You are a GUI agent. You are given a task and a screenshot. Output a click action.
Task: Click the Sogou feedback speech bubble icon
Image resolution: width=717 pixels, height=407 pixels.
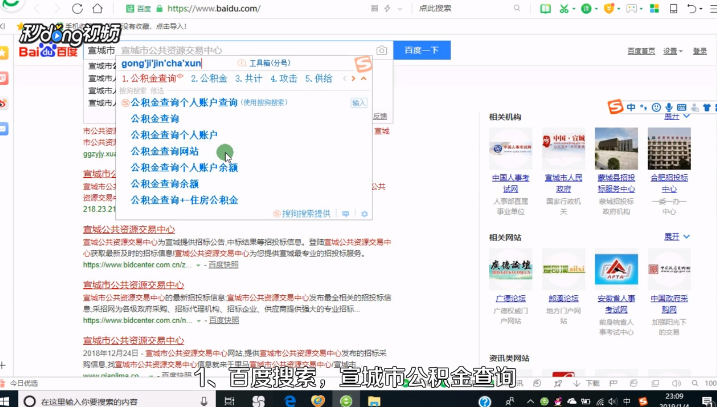pos(346,214)
